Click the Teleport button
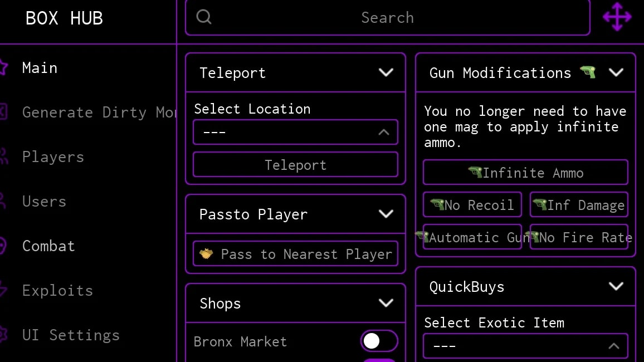Image resolution: width=644 pixels, height=362 pixels. [295, 165]
